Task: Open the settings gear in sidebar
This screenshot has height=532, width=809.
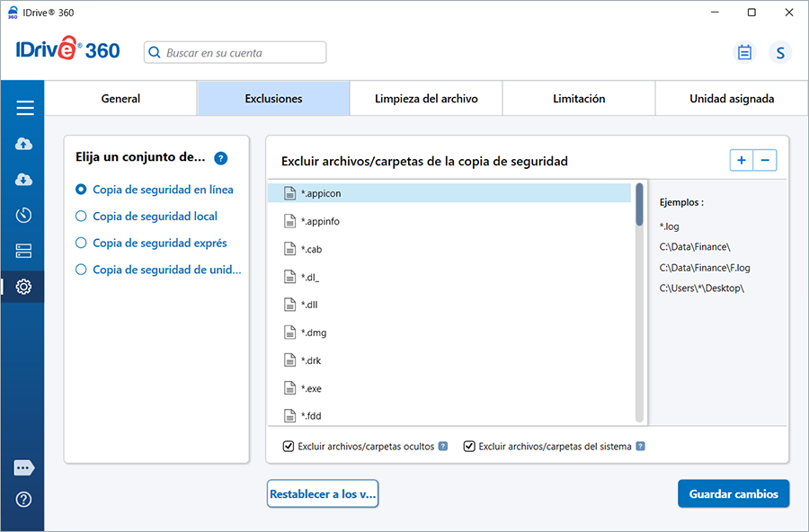Action: pos(24,287)
